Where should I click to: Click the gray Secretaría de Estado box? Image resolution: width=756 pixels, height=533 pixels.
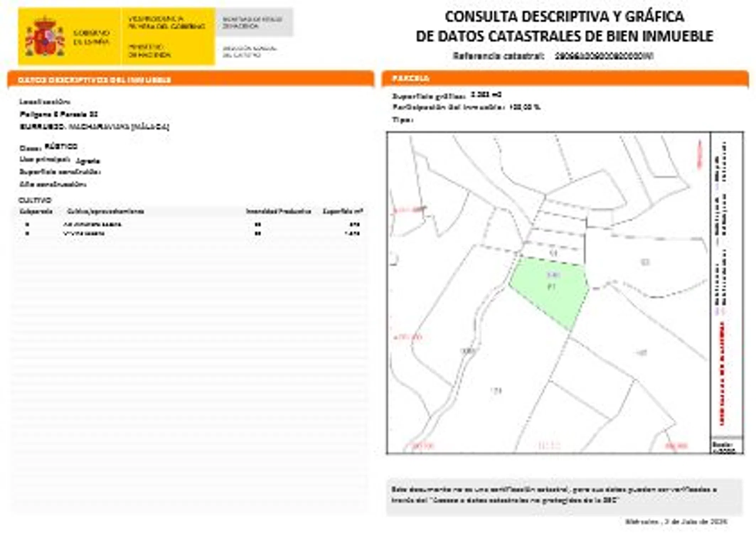point(254,22)
